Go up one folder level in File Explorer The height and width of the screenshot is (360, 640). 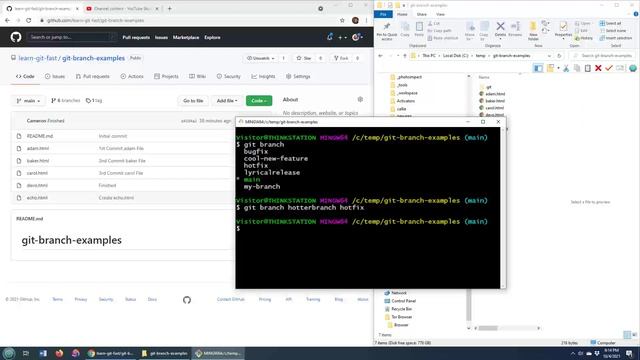(405, 56)
